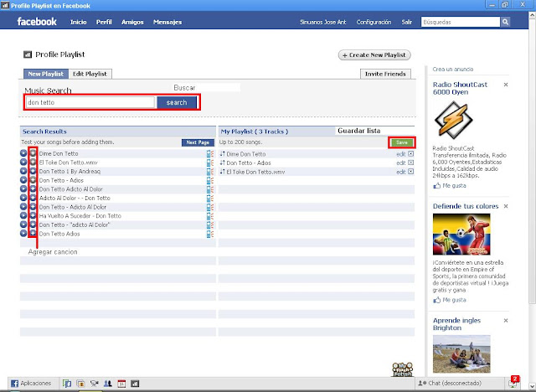Click reorder arrows for 'Dime Don Tetto' in playlist
This screenshot has width=536, height=392.
[223, 154]
